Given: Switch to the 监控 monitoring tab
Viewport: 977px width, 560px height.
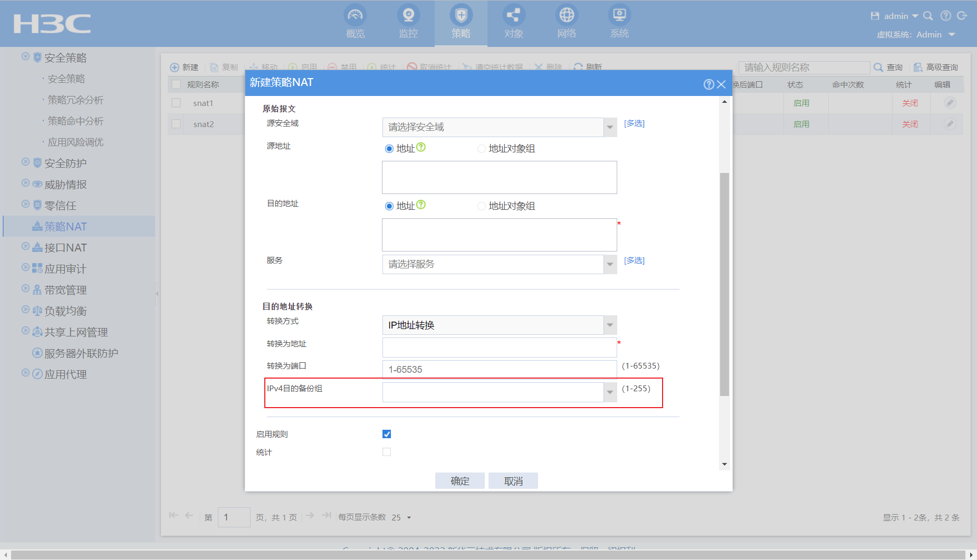Looking at the screenshot, I should tap(408, 23).
